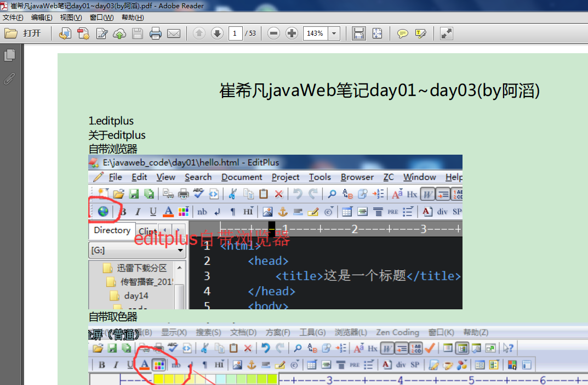Viewport: 588px width, 385px height.
Task: Click the blue undo arrow in lower screenshot
Action: click(x=265, y=348)
